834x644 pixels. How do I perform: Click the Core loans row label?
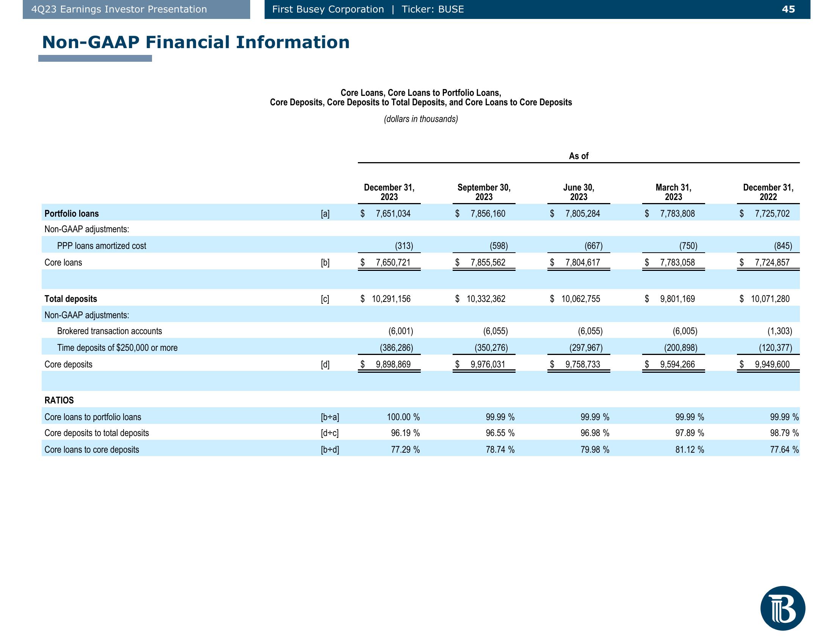point(63,263)
